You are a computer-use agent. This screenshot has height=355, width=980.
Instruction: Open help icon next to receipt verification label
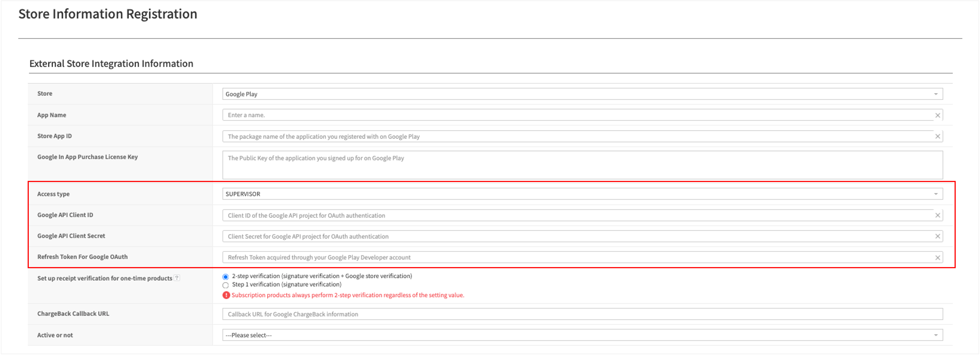click(177, 278)
